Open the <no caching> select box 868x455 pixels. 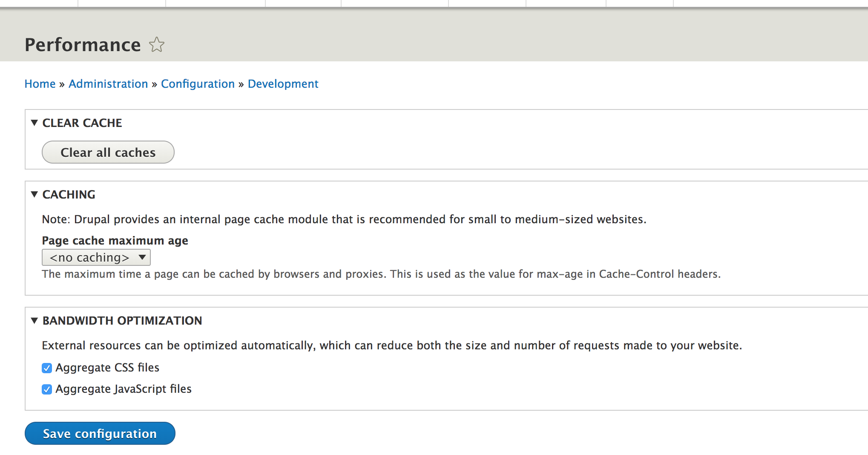pos(96,257)
